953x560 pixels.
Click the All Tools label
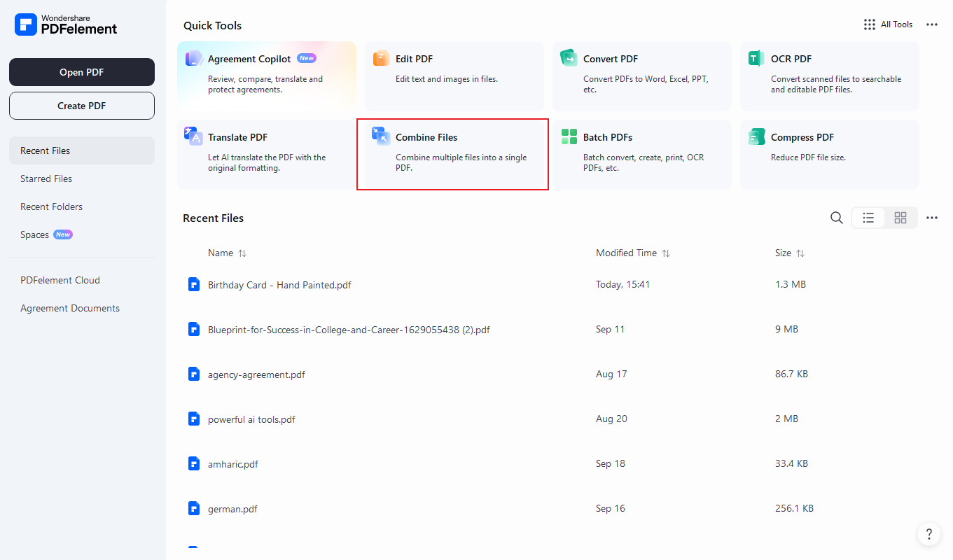pos(896,24)
